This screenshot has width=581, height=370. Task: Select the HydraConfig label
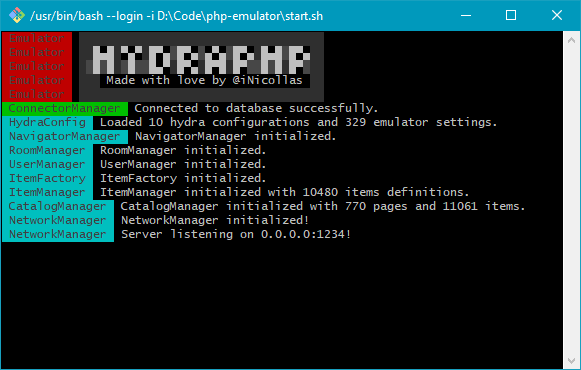(x=47, y=123)
